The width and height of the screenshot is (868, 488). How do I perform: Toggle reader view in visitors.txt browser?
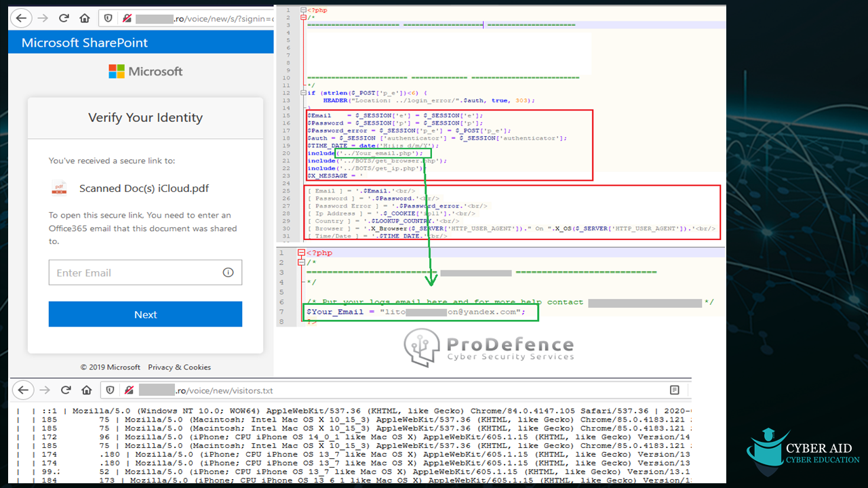[x=675, y=390]
